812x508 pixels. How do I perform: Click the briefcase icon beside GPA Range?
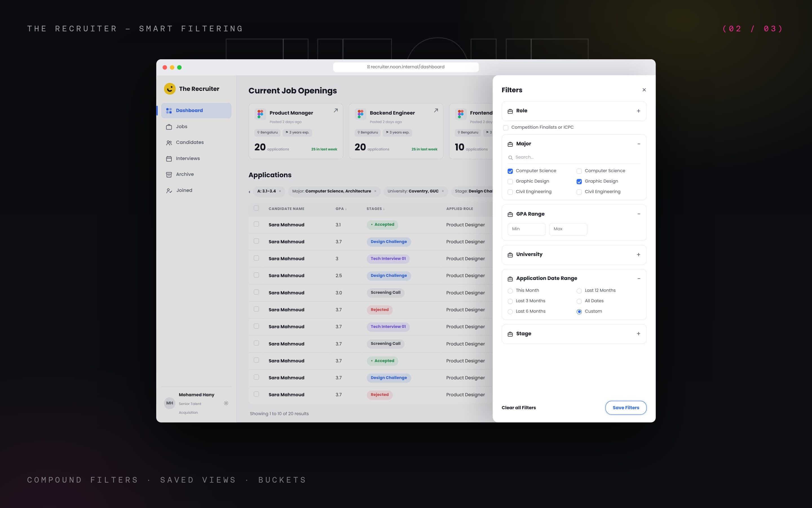510,214
